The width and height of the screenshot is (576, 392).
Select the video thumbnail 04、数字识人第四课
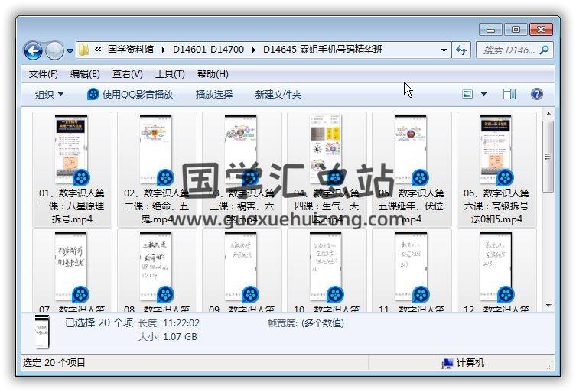point(325,149)
